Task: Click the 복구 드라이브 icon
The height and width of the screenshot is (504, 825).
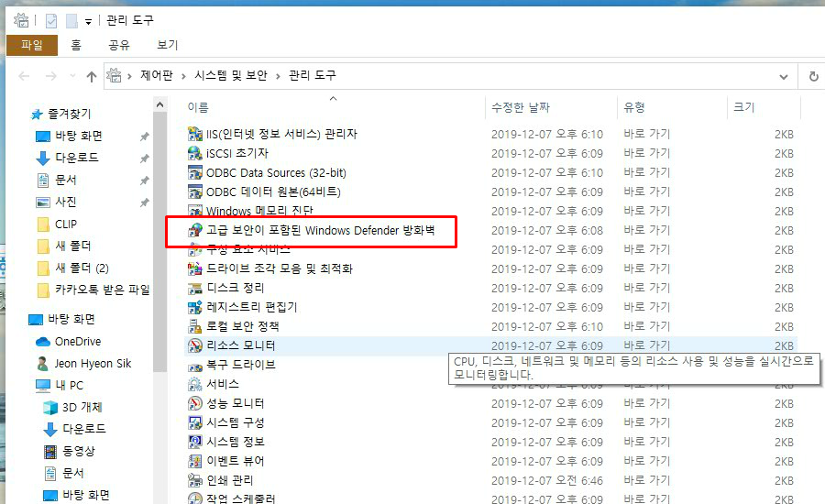Action: click(195, 367)
